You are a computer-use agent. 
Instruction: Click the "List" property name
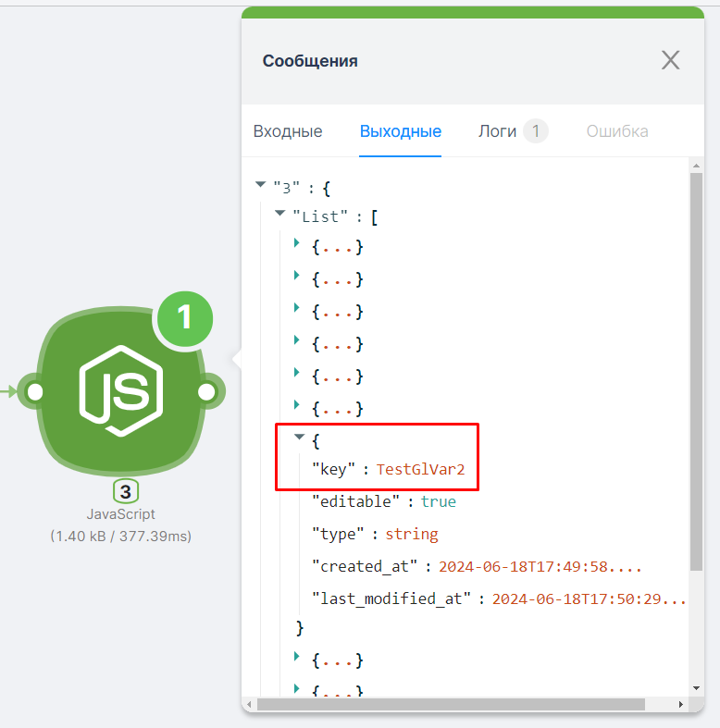click(320, 216)
